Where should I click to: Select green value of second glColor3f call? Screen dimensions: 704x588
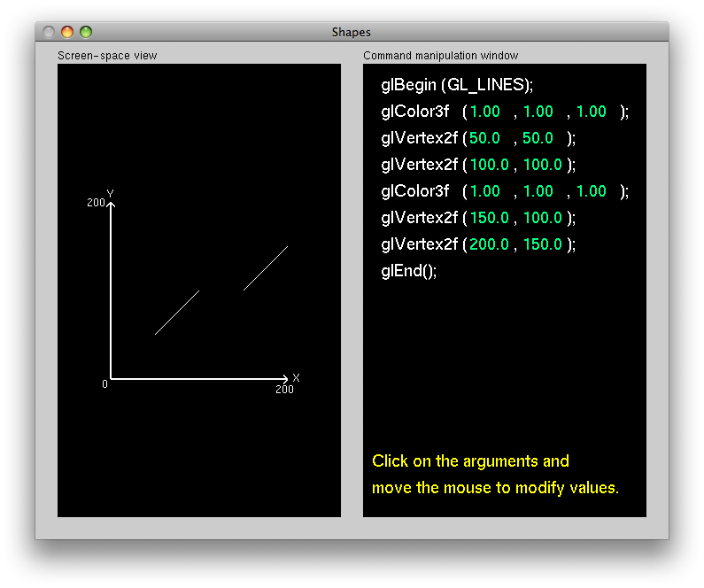(x=538, y=191)
